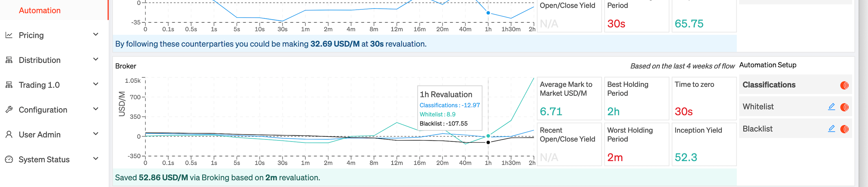Click the Whitelist data point at 1h

[488, 136]
